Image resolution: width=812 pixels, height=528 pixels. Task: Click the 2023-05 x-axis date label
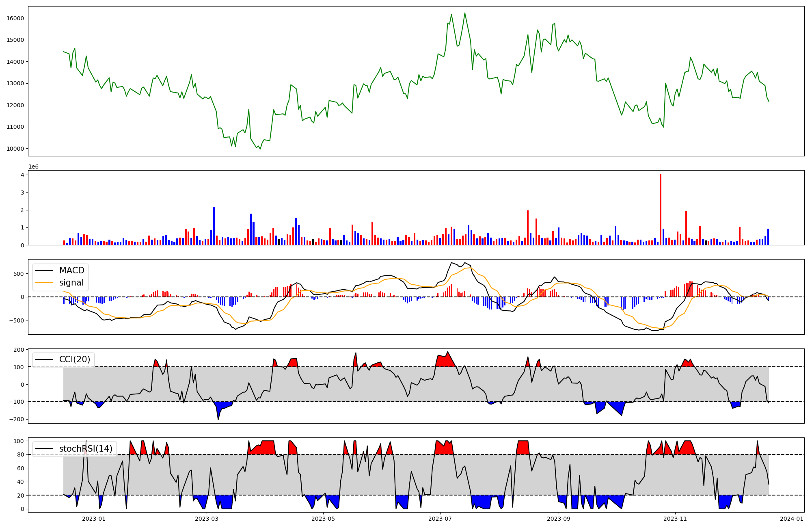point(323,519)
